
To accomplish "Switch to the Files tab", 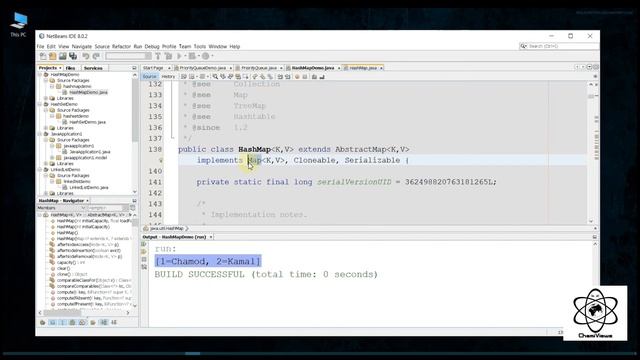I will click(x=70, y=68).
